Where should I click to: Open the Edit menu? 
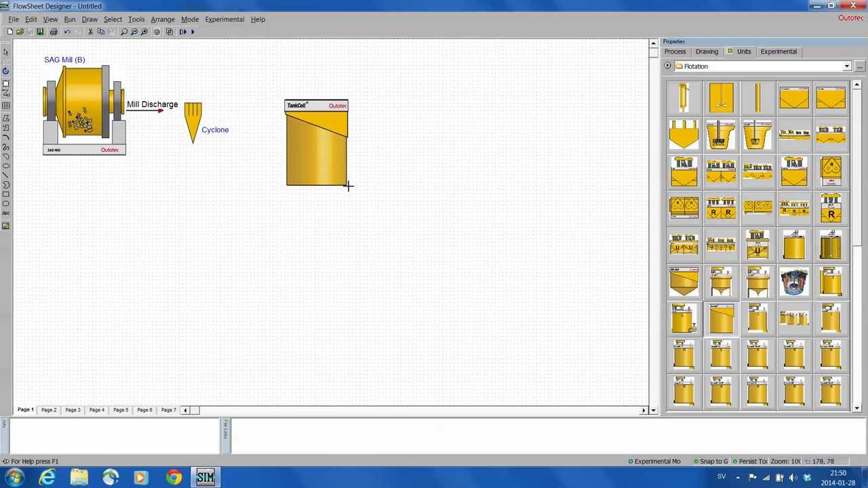(31, 19)
